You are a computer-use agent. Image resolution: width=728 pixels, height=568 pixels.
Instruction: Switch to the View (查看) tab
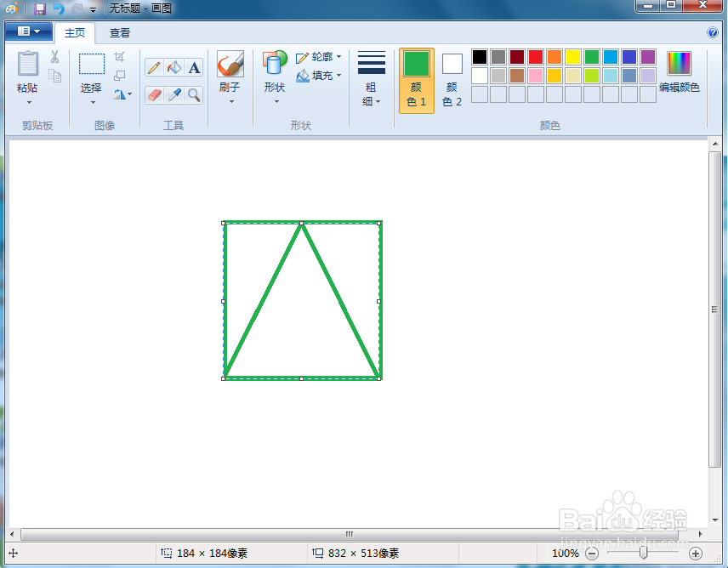[120, 33]
